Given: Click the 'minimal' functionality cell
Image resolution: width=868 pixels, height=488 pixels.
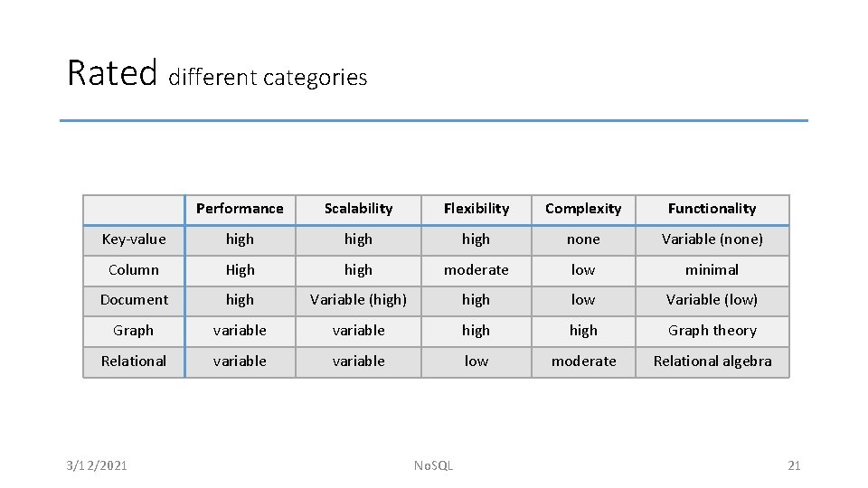Looking at the screenshot, I should coord(712,270).
